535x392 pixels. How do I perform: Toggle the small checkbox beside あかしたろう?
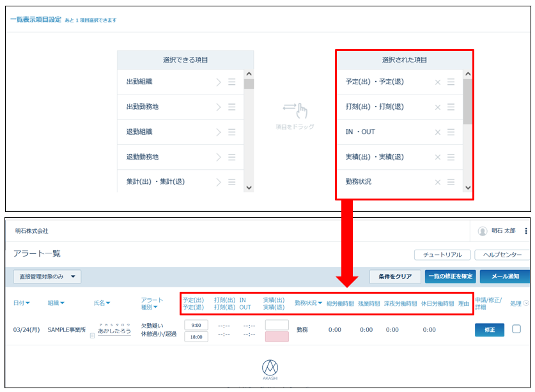92,335
